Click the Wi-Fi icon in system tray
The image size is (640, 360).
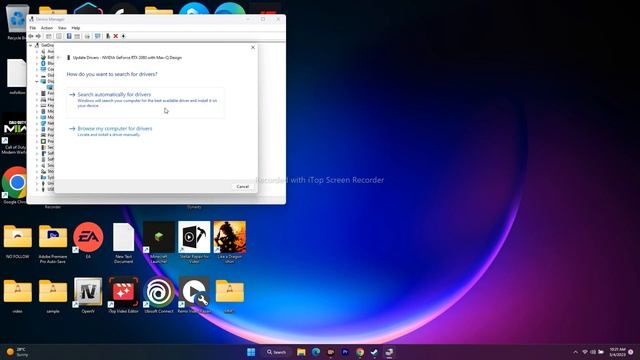(585, 352)
